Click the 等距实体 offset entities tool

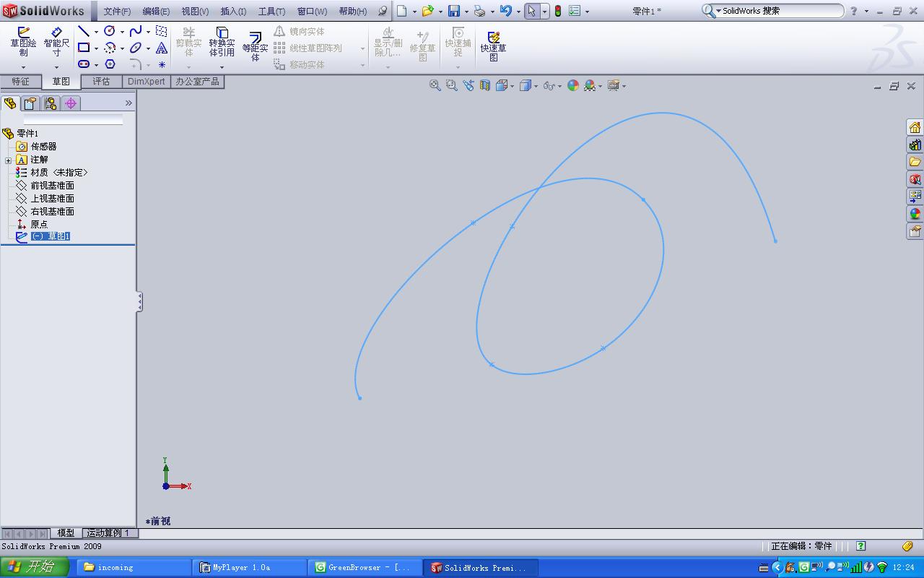coord(255,47)
